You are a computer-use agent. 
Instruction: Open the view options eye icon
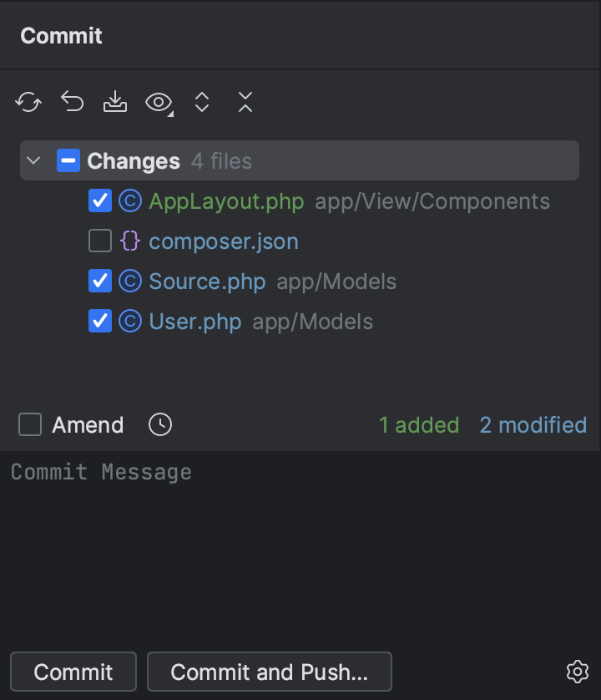pyautogui.click(x=157, y=102)
